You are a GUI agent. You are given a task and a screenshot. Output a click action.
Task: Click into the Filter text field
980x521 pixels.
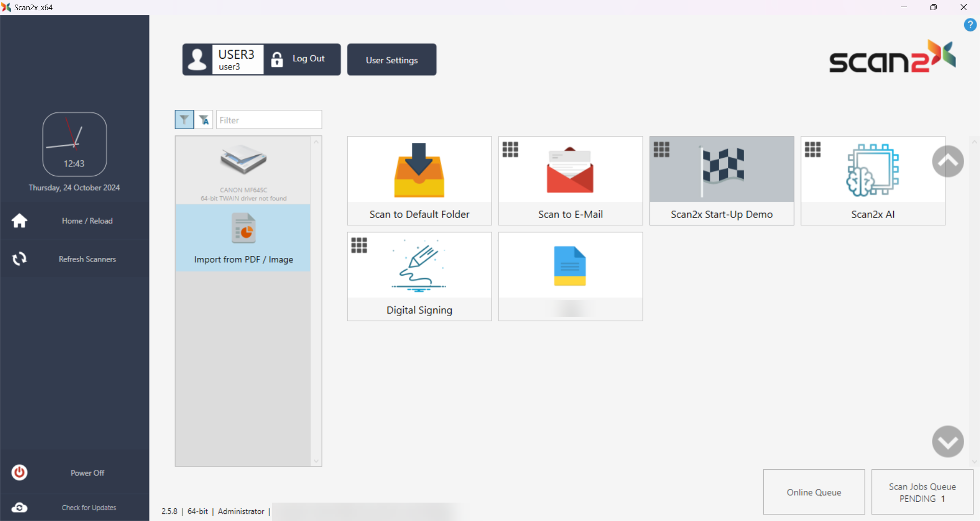(269, 120)
